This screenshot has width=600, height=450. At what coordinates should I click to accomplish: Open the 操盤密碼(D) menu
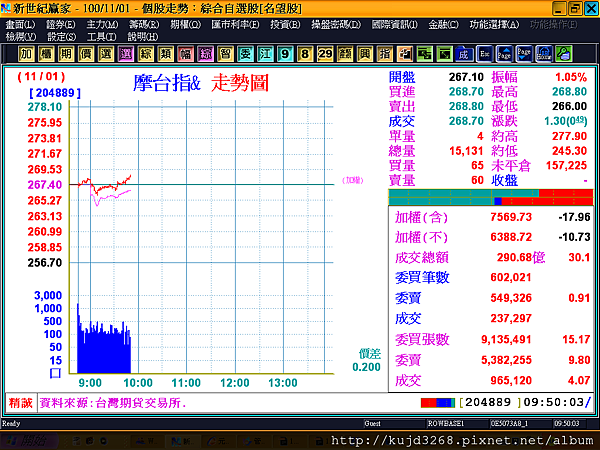pyautogui.click(x=336, y=25)
